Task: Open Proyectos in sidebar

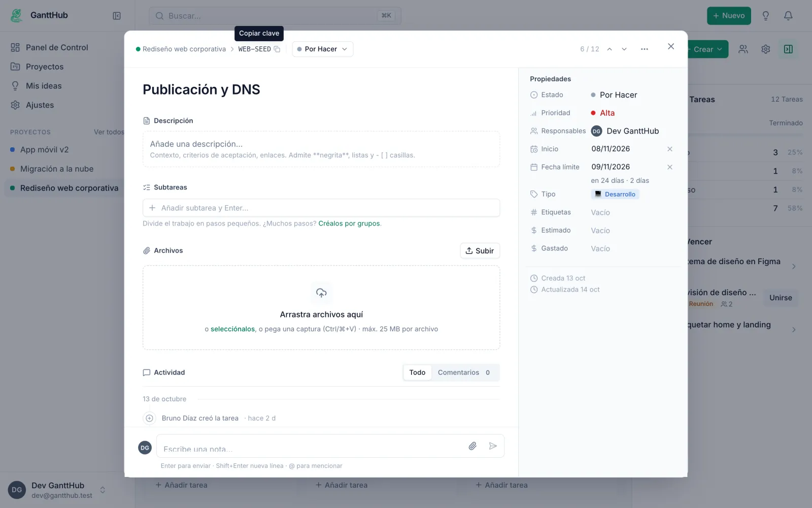Action: (45, 67)
